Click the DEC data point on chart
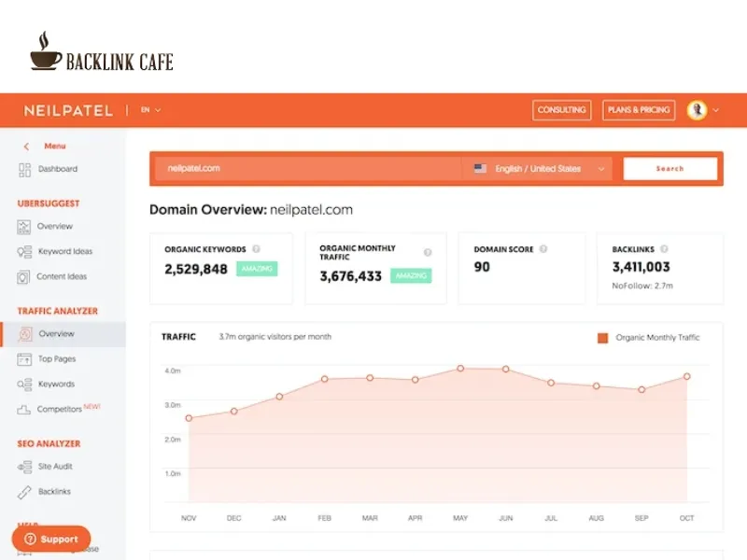This screenshot has width=747, height=560. click(x=234, y=411)
